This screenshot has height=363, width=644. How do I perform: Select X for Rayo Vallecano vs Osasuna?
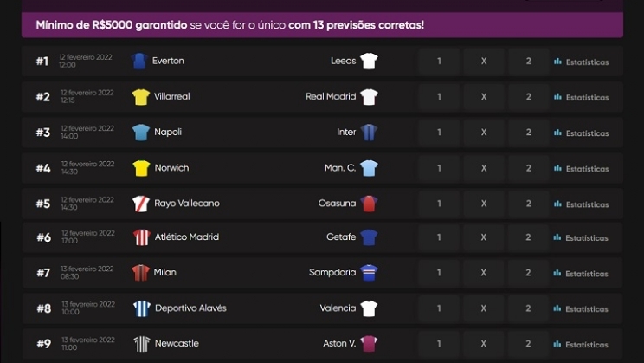(x=484, y=204)
